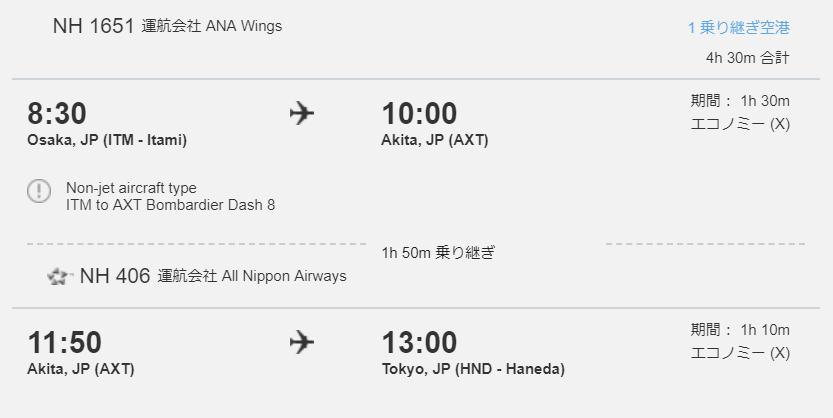833x418 pixels.
Task: Click the 11:50 departure time from Akita
Action: (x=64, y=343)
